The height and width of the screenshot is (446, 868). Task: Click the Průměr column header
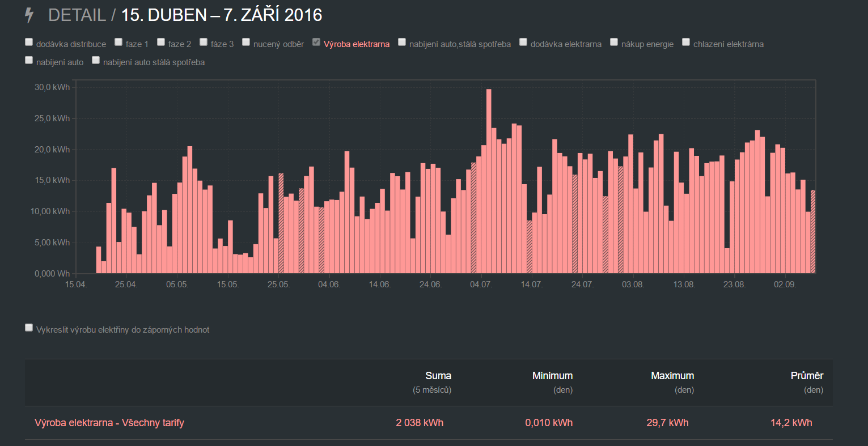[807, 376]
